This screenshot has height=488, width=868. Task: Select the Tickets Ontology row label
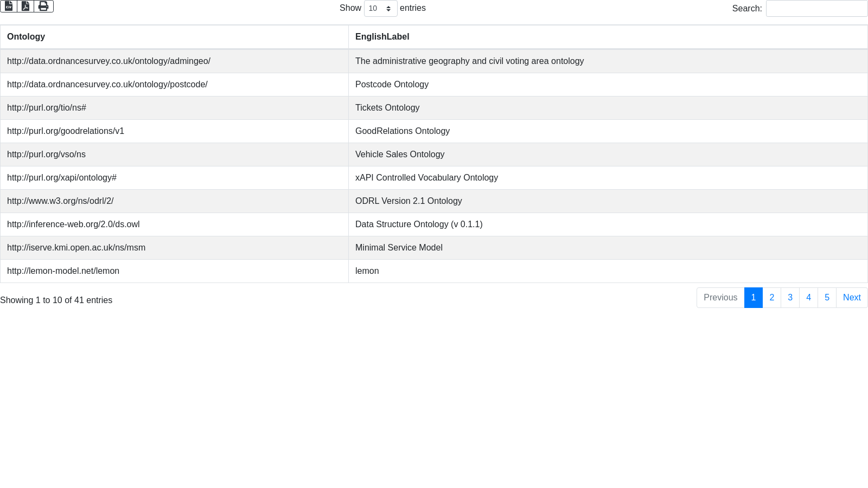click(x=387, y=108)
